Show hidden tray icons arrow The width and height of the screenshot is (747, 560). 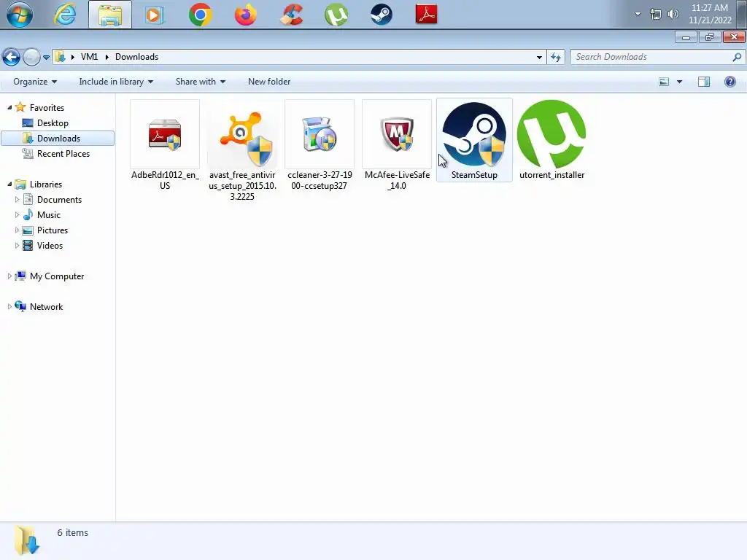(x=638, y=15)
